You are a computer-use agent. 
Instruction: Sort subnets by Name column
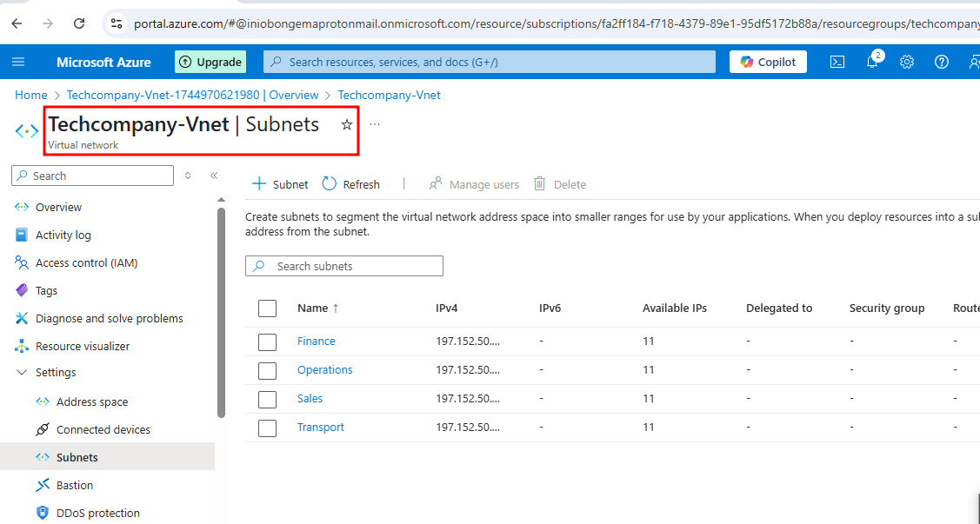coord(318,308)
